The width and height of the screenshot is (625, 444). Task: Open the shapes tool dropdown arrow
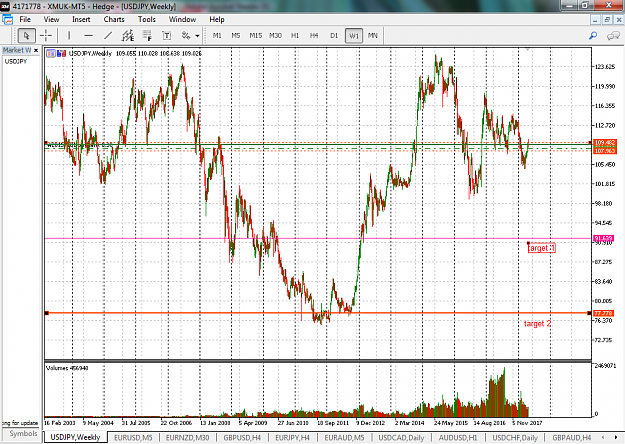(x=197, y=35)
